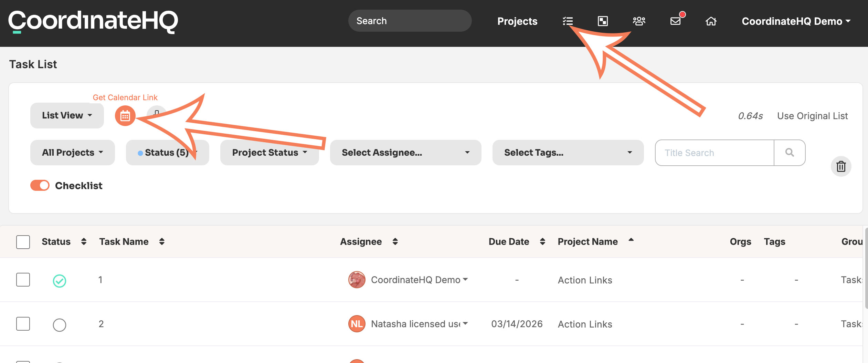
Task: Open task named 2
Action: (101, 324)
